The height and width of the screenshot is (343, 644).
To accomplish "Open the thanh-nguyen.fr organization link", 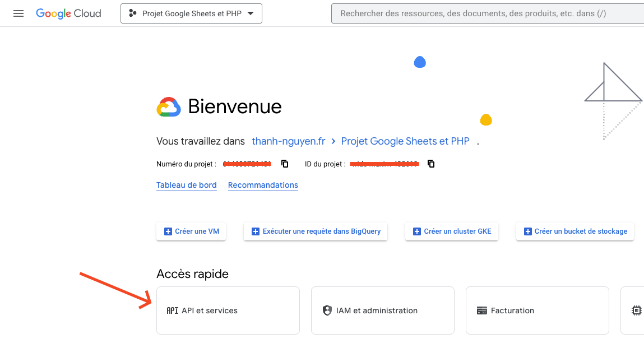I will (x=289, y=141).
